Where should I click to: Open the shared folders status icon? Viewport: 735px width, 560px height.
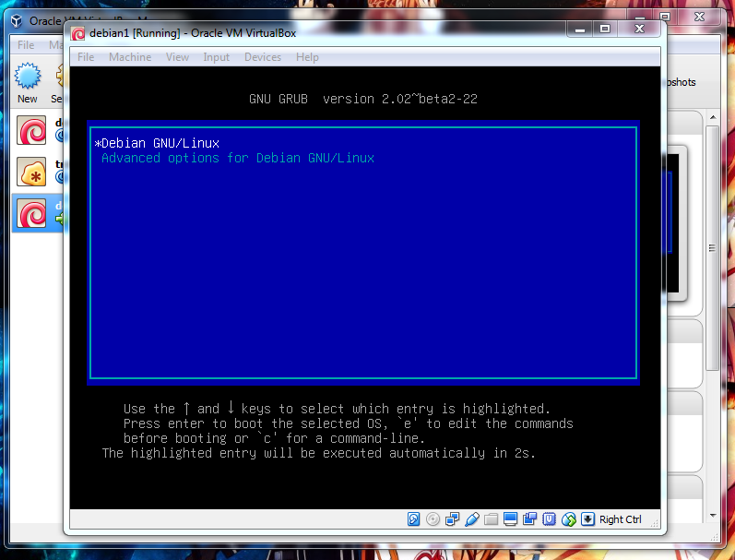491,519
